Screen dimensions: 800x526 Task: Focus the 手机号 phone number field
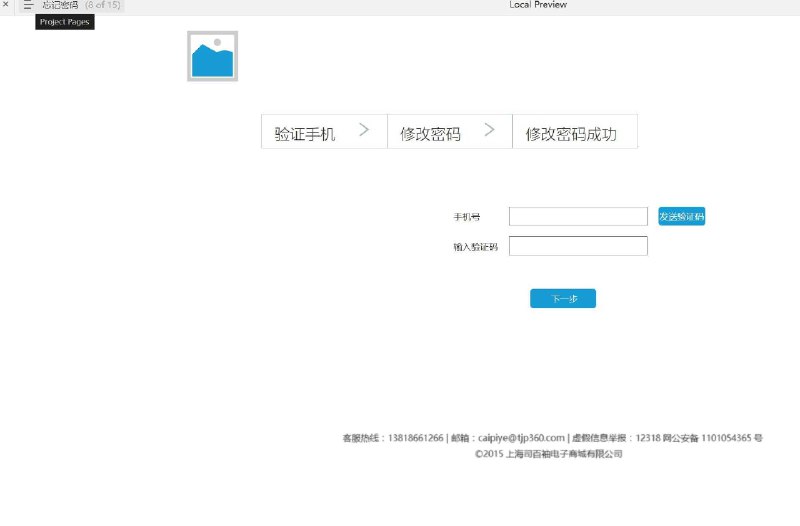[578, 216]
